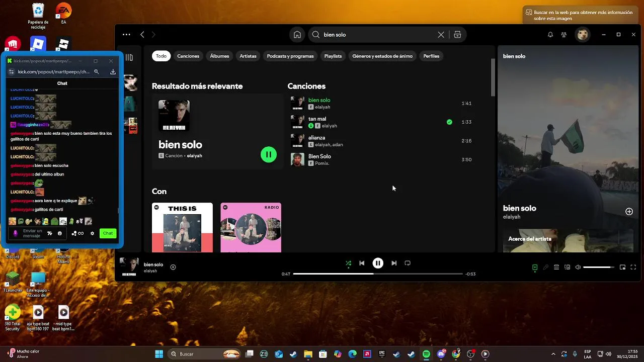The width and height of the screenshot is (644, 362).
Task: Clear the 'bien solo' search text
Action: point(441,35)
